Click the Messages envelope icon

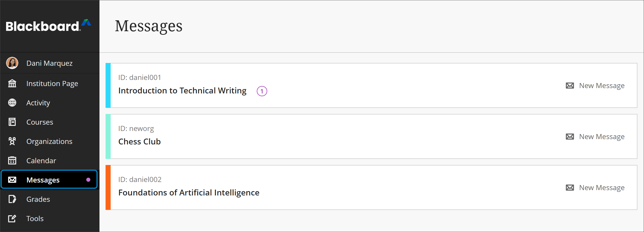coord(12,180)
